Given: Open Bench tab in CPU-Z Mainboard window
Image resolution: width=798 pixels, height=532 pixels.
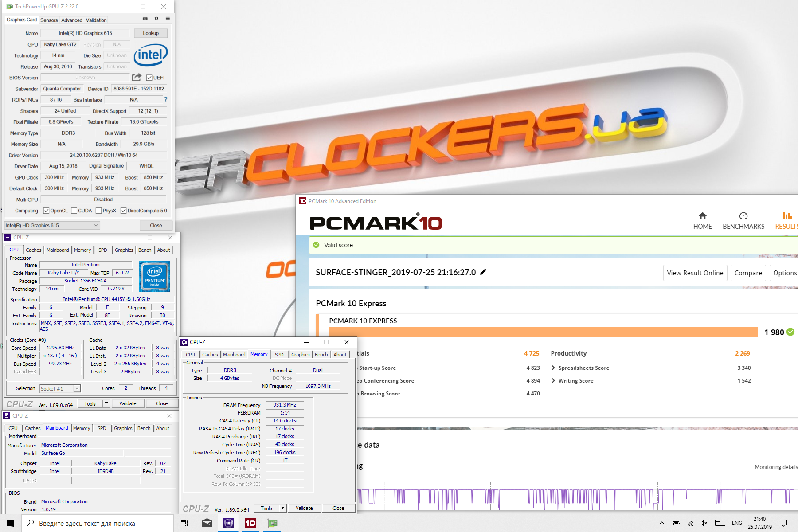Looking at the screenshot, I should click(144, 428).
